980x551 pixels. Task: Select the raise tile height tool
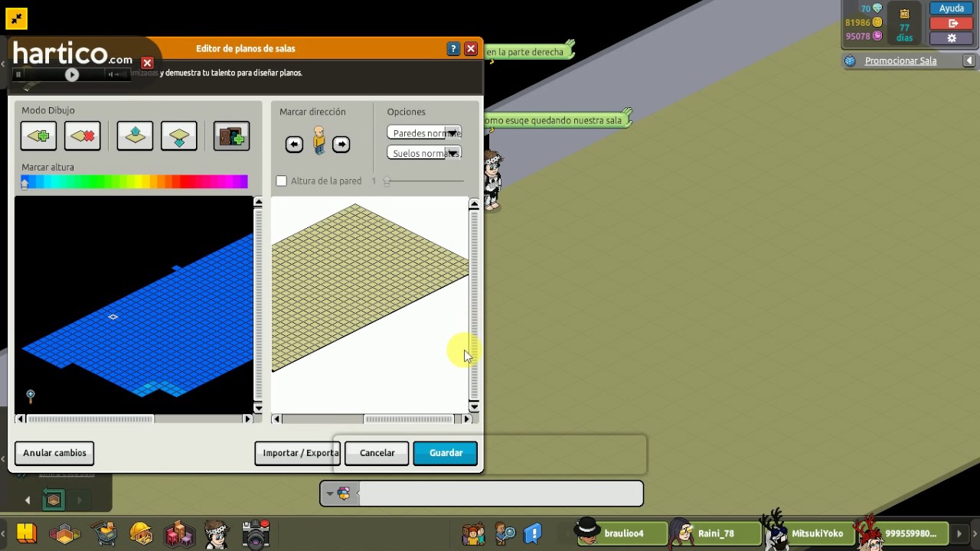[135, 136]
